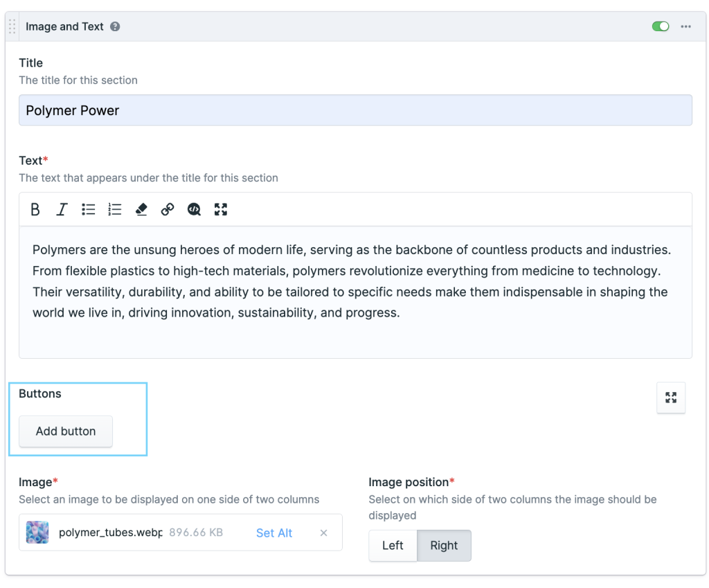Click Set Alt for the uploaded image

pyautogui.click(x=273, y=533)
